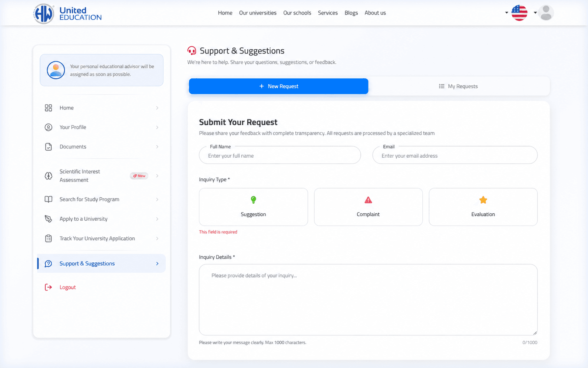Open the user avatar profile icon

click(546, 13)
